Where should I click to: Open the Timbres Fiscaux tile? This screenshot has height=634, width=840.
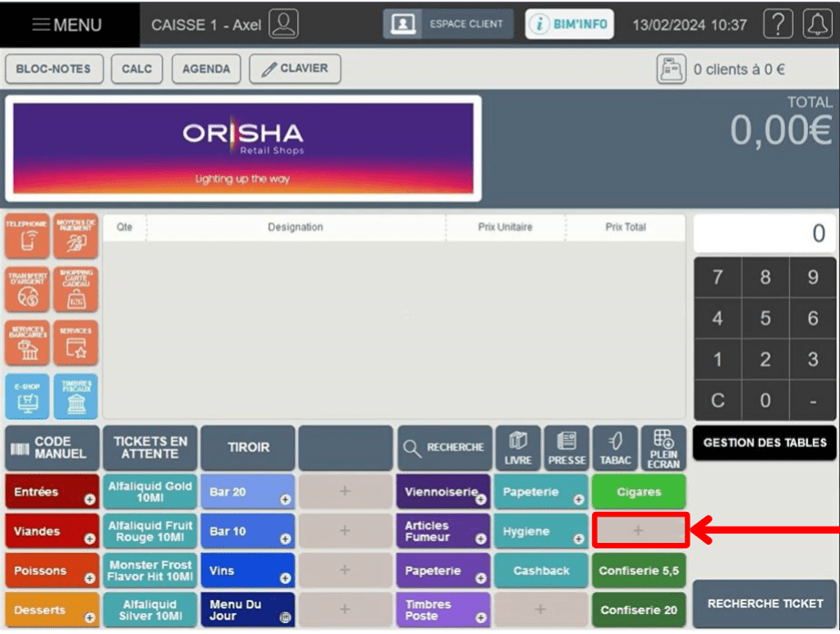point(76,396)
